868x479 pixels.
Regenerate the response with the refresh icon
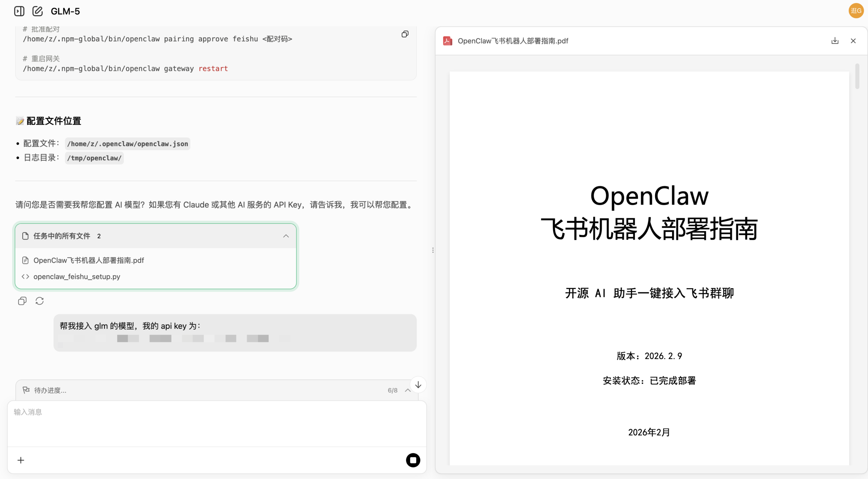coord(40,301)
